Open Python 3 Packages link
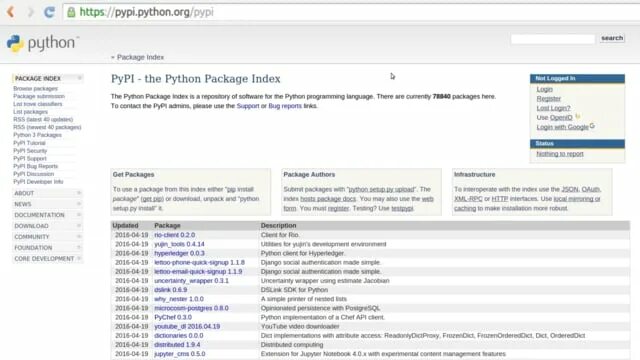The width and height of the screenshot is (640, 360). point(37,135)
